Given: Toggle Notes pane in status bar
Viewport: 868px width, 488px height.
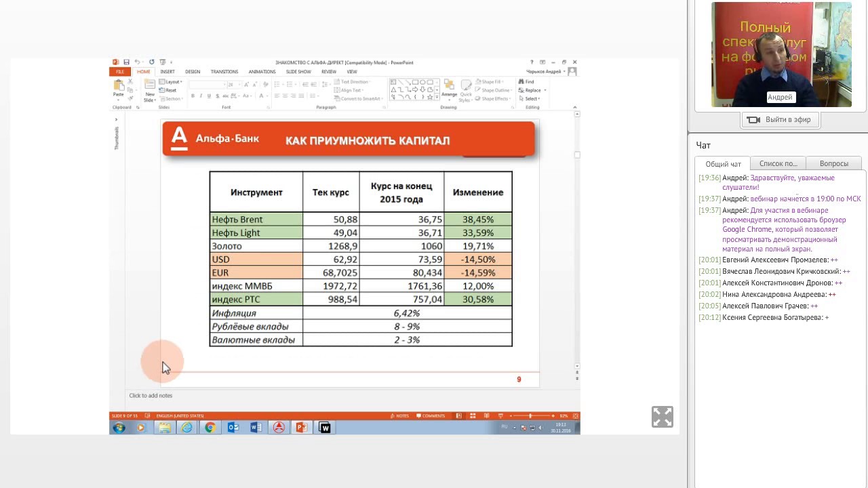Looking at the screenshot, I should point(399,415).
